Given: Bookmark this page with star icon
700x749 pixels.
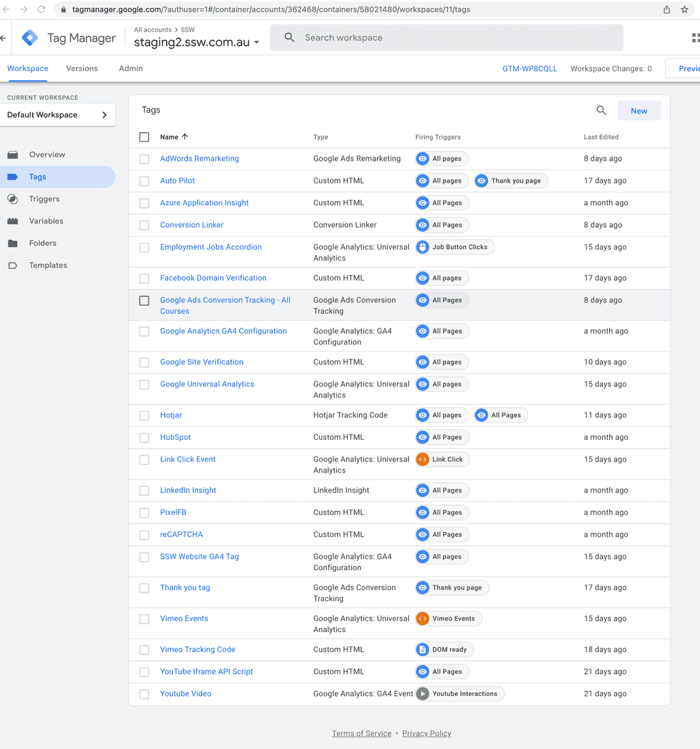Looking at the screenshot, I should pos(684,10).
